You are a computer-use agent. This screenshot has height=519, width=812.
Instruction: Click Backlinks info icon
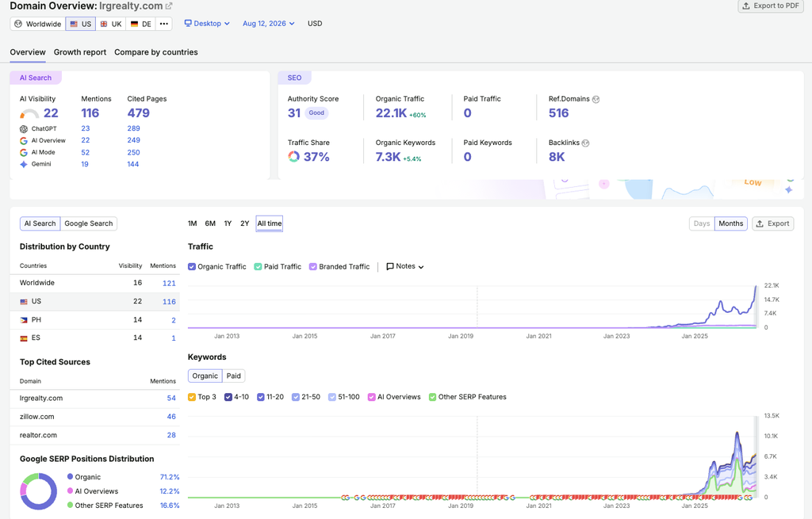coord(585,143)
